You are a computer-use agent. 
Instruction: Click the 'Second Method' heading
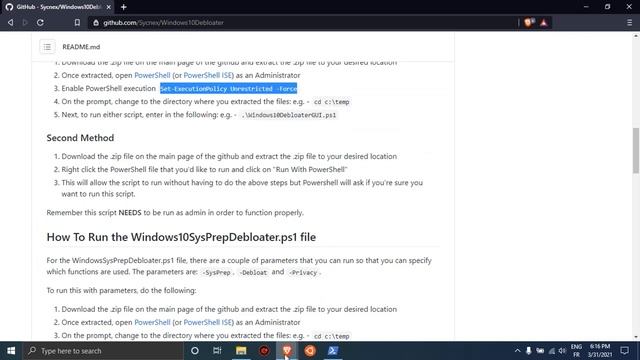coord(80,138)
